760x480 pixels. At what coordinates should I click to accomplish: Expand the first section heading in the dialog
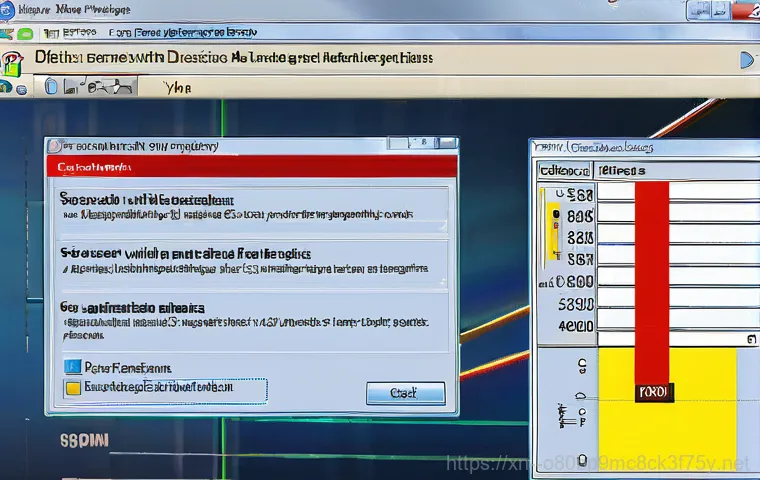(x=138, y=197)
